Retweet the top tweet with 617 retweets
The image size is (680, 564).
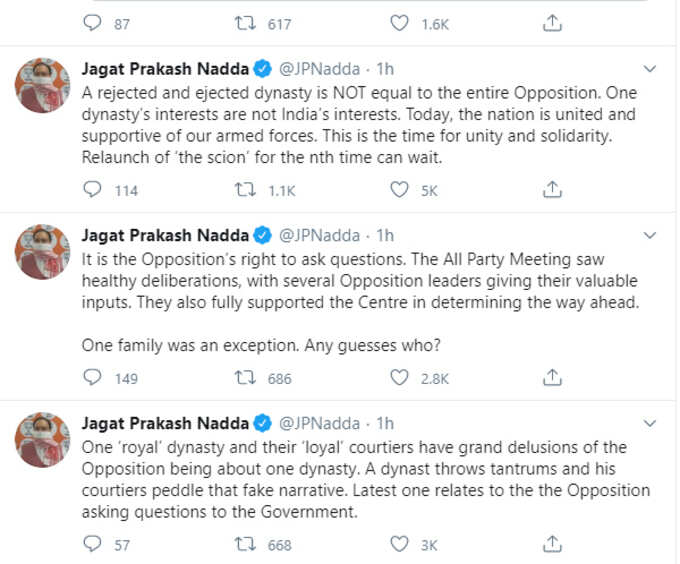coord(245,23)
